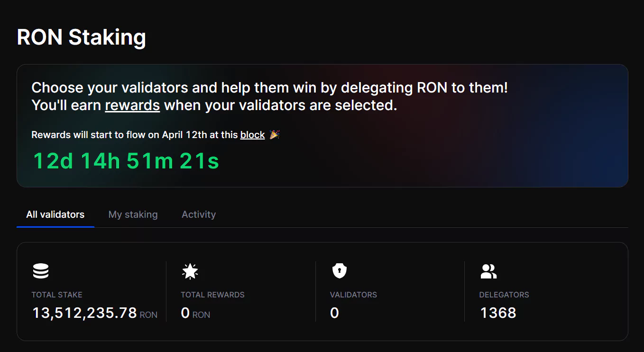The image size is (644, 352).
Task: Click the Delegators people icon
Action: tap(488, 271)
